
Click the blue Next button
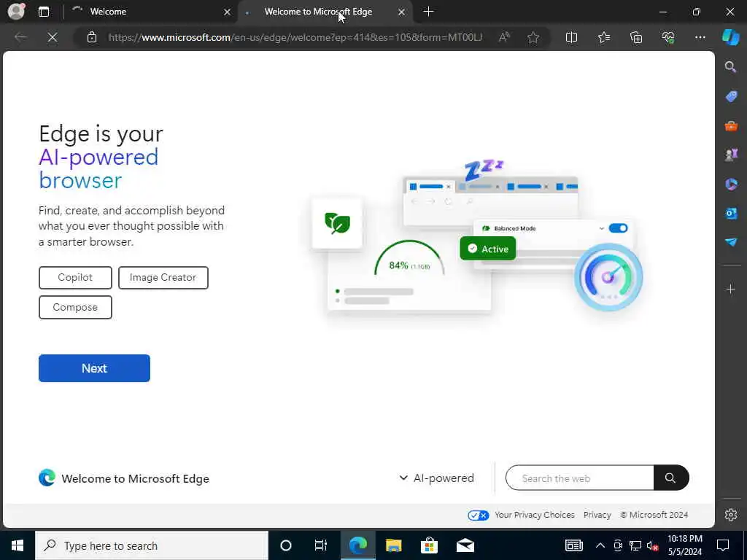click(x=94, y=368)
